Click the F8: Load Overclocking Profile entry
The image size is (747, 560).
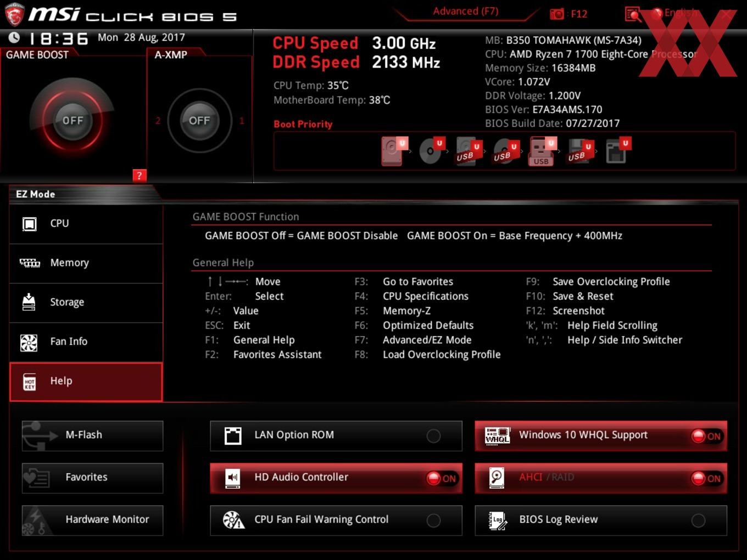click(x=427, y=355)
